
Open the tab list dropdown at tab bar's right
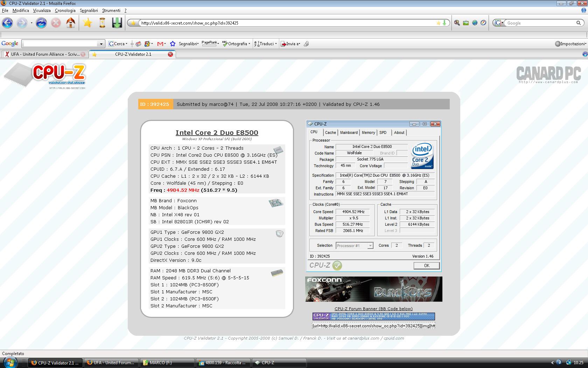point(585,54)
